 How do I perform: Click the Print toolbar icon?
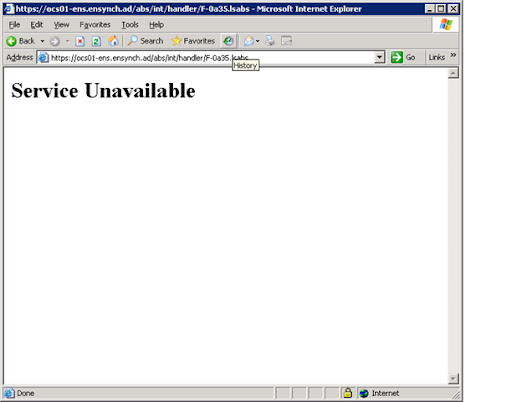(270, 41)
